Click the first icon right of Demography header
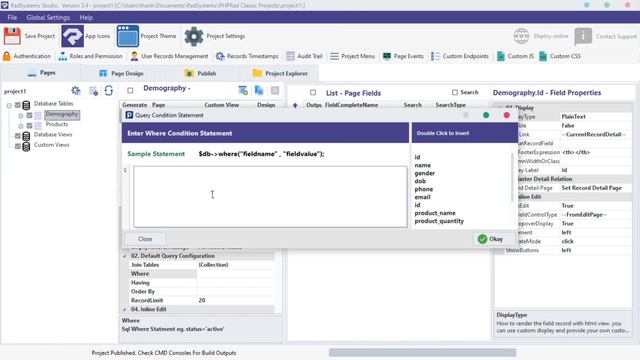The image size is (640, 360). tap(243, 90)
